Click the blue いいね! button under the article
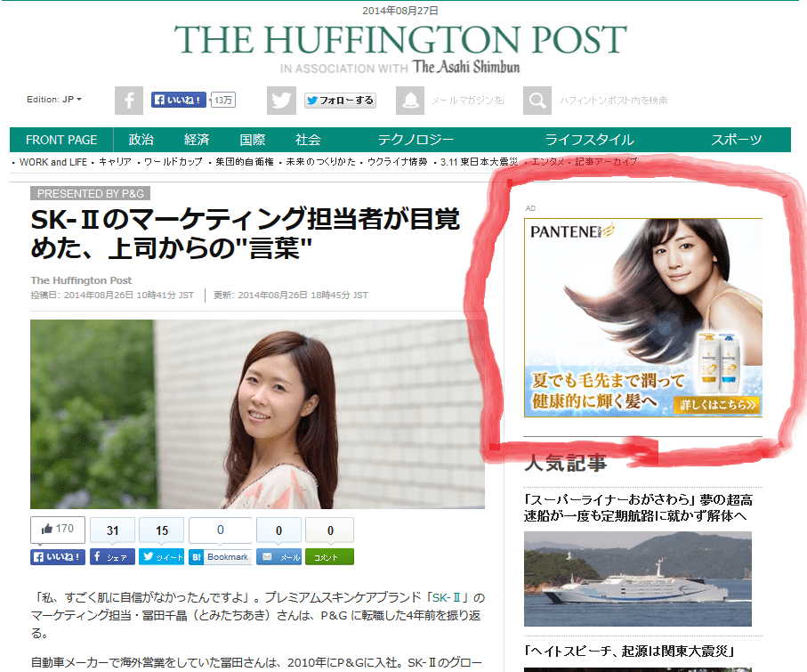Screen dimensions: 807x672 (58, 557)
